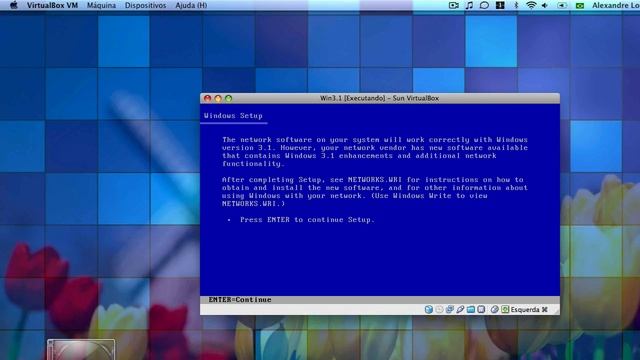Click the battery status menu bar icon

coord(562,5)
